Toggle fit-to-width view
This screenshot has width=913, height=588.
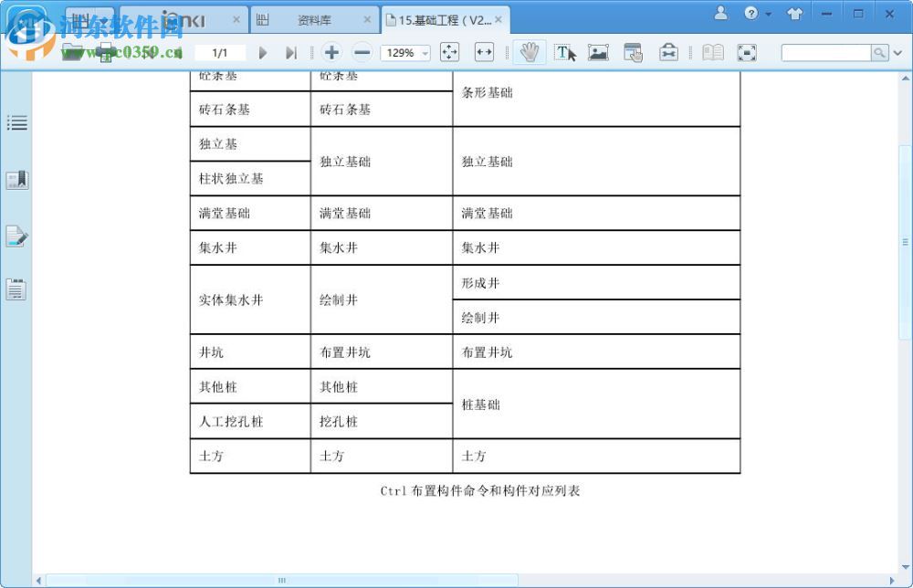[485, 52]
